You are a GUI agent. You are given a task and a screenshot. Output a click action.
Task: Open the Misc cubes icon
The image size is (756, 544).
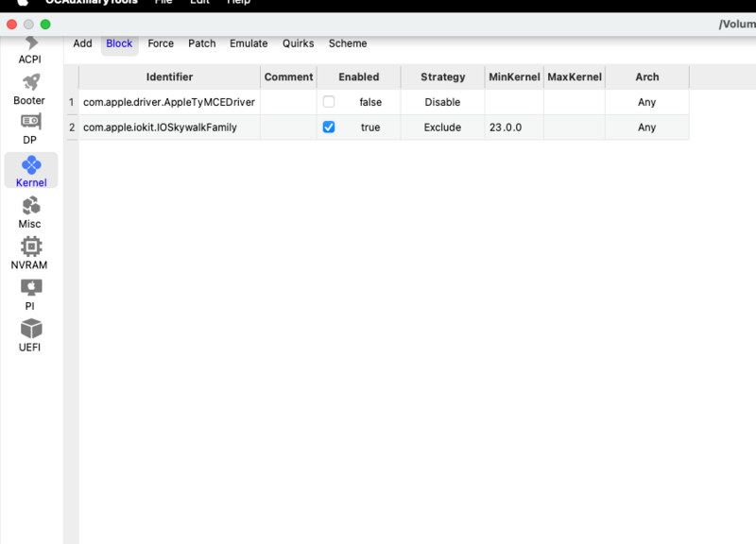[31, 206]
